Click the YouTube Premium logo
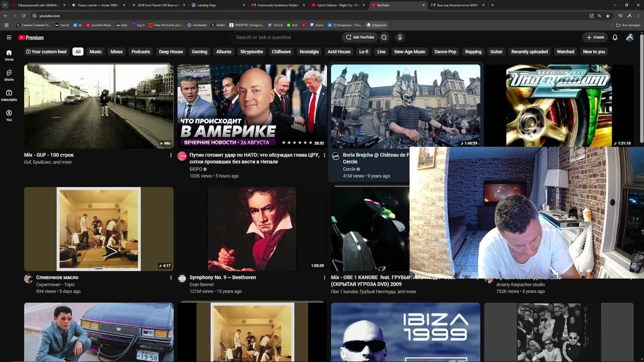This screenshot has width=644, height=362. [x=31, y=38]
